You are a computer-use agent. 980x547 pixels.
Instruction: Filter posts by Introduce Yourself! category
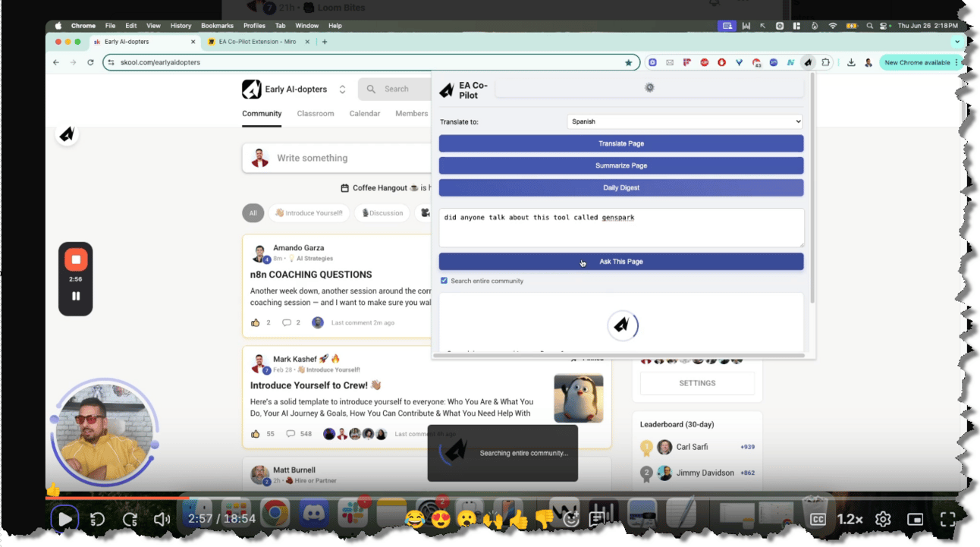point(309,213)
